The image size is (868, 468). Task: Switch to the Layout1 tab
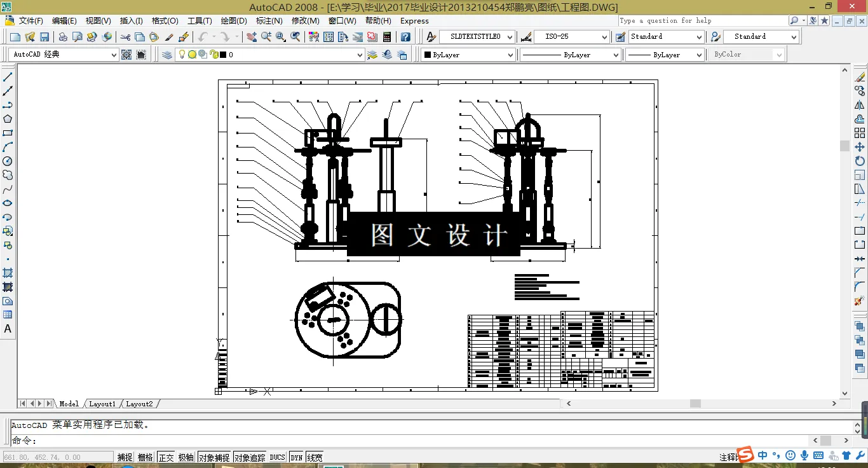(x=102, y=404)
